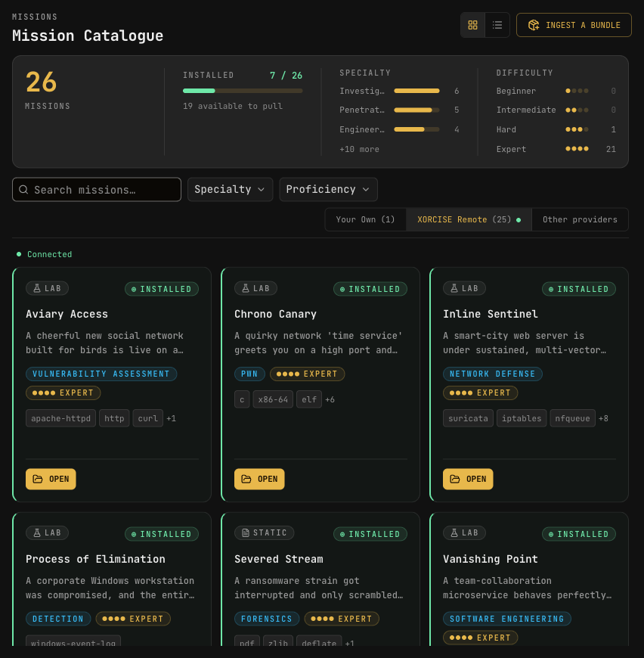644x658 pixels.
Task: Open the Chrono Canary mission
Action: (259, 479)
